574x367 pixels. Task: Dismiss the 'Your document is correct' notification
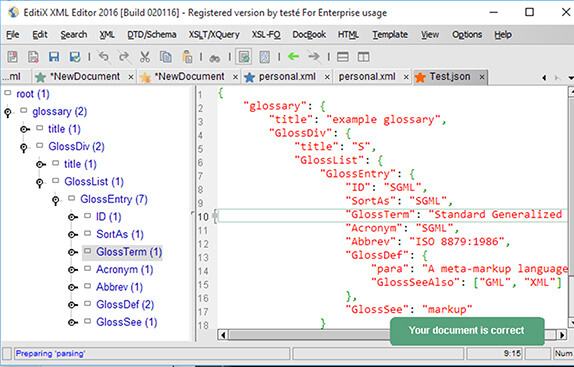pyautogui.click(x=467, y=331)
